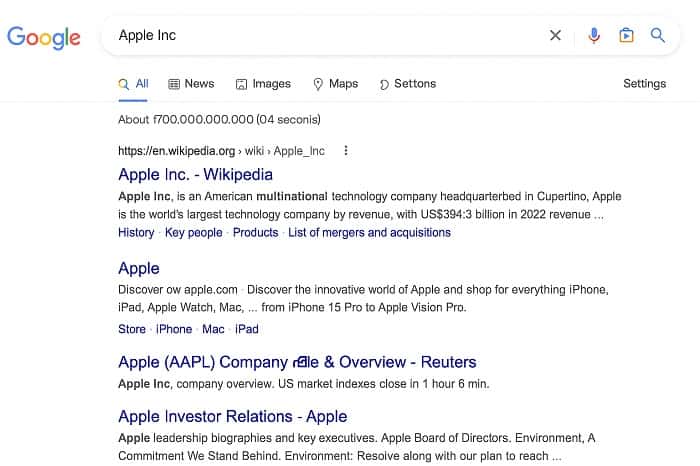Switch to the News tab

tap(191, 84)
